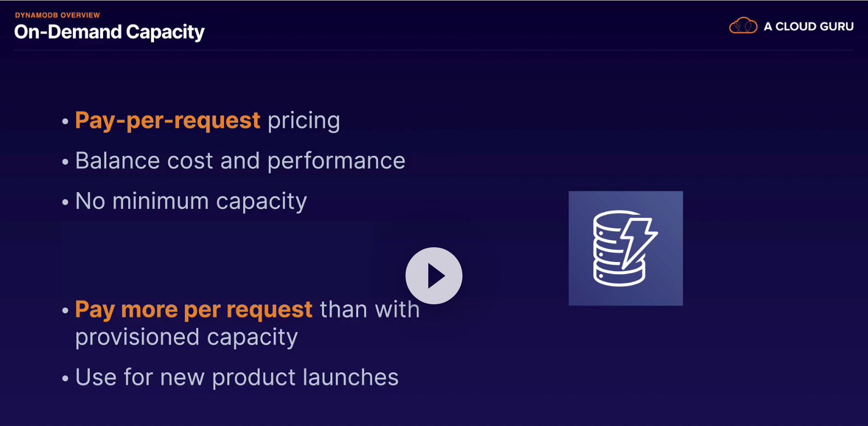Image resolution: width=868 pixels, height=426 pixels.
Task: Click the orange cloud logo icon
Action: (743, 26)
